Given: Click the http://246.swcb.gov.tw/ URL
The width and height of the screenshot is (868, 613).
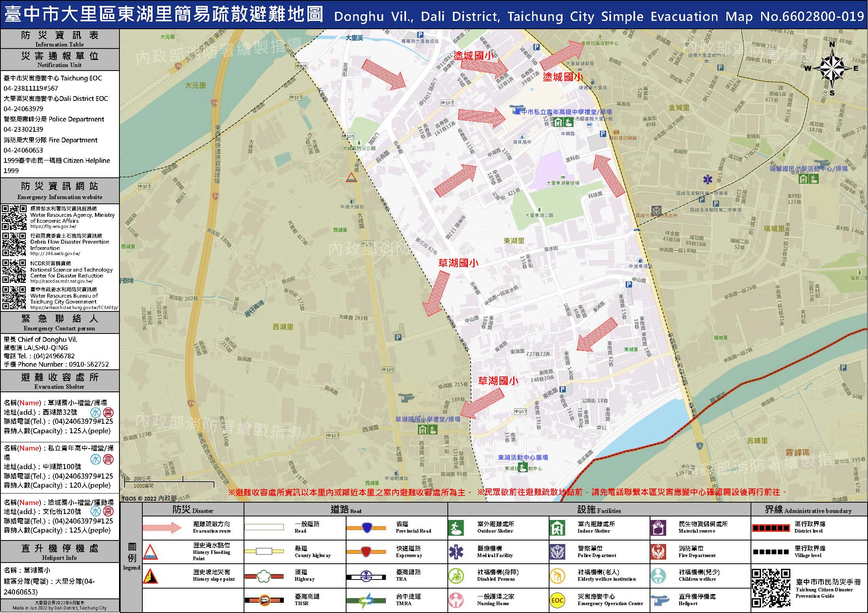Looking at the screenshot, I should pos(55,254).
